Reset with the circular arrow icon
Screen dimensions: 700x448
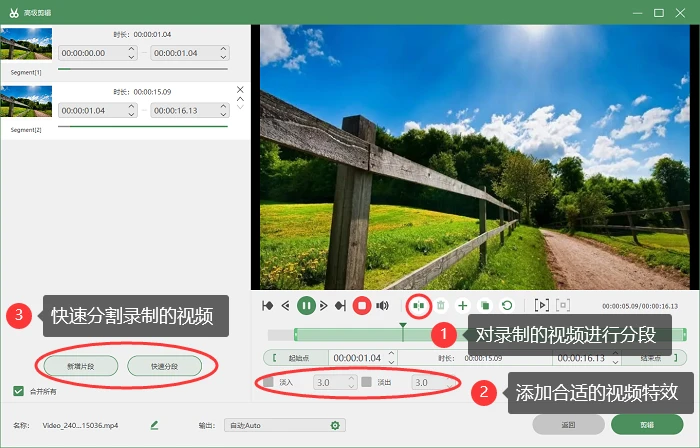(x=507, y=306)
